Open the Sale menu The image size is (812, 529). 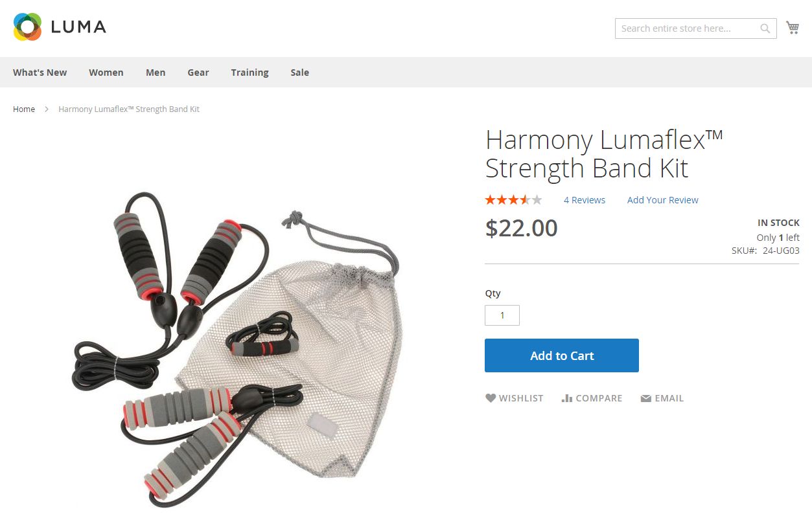(299, 73)
